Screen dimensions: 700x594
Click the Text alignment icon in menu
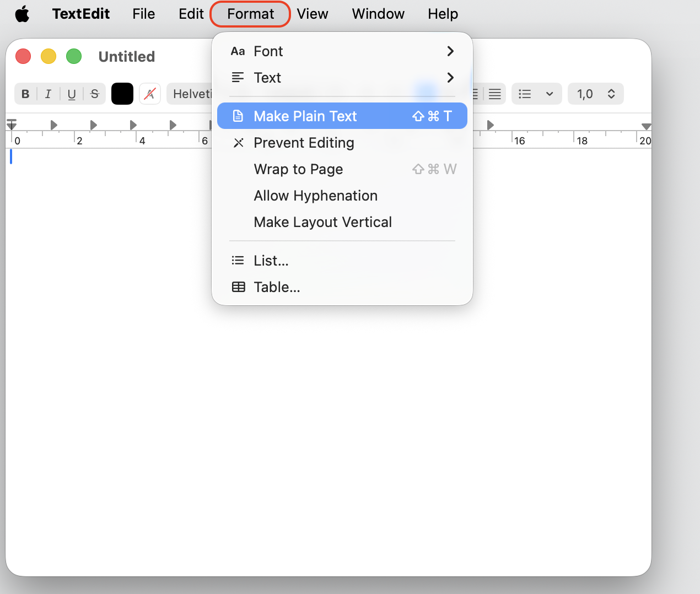pyautogui.click(x=238, y=78)
